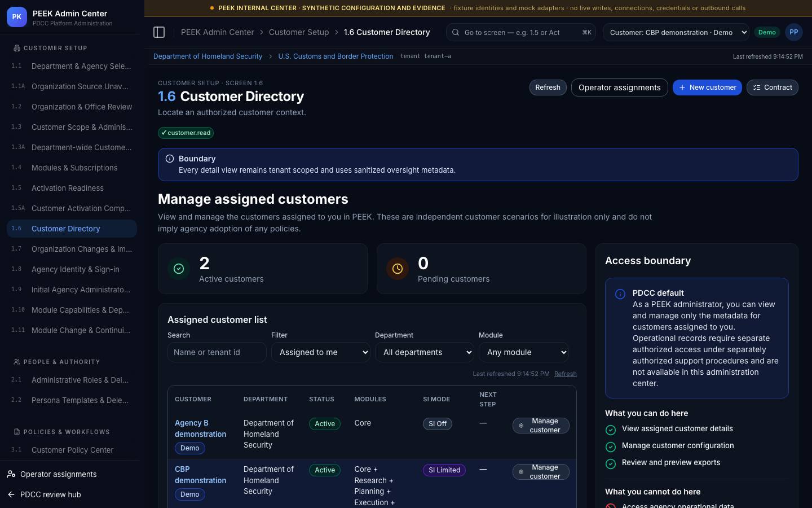Open the All departments dropdown
The height and width of the screenshot is (508, 812).
pos(425,352)
